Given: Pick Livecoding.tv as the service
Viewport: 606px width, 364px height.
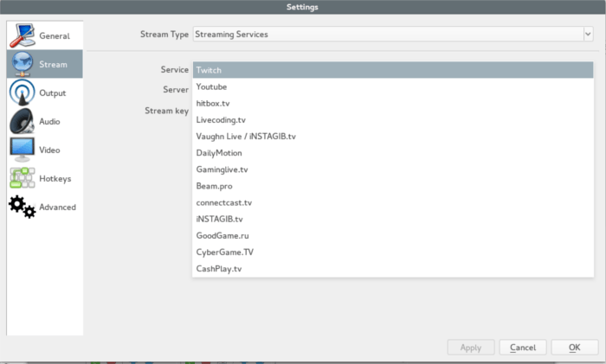Looking at the screenshot, I should point(393,119).
